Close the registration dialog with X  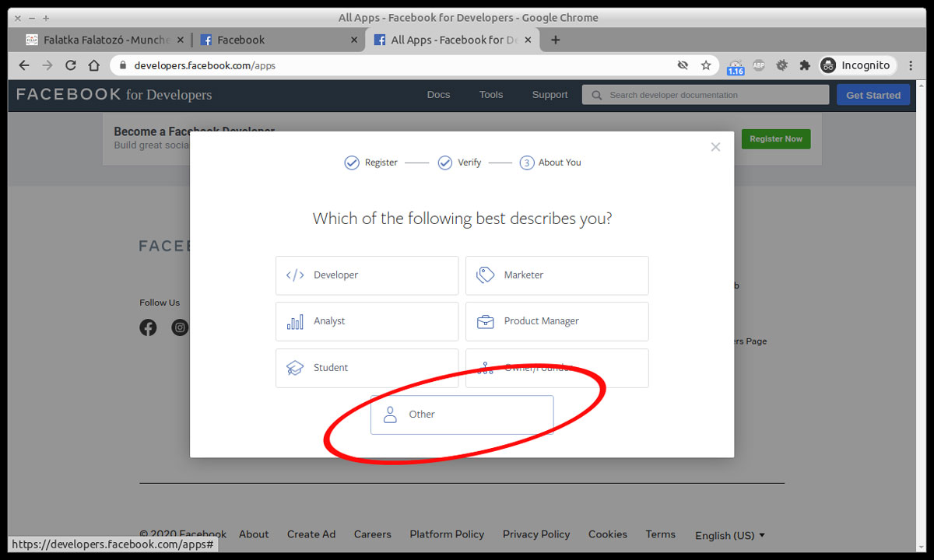[x=715, y=147]
